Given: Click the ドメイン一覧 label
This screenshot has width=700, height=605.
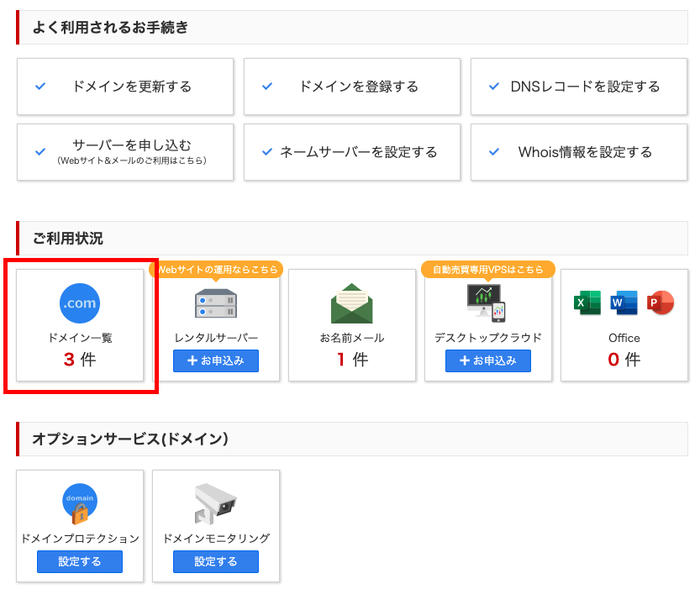Looking at the screenshot, I should coord(80,338).
